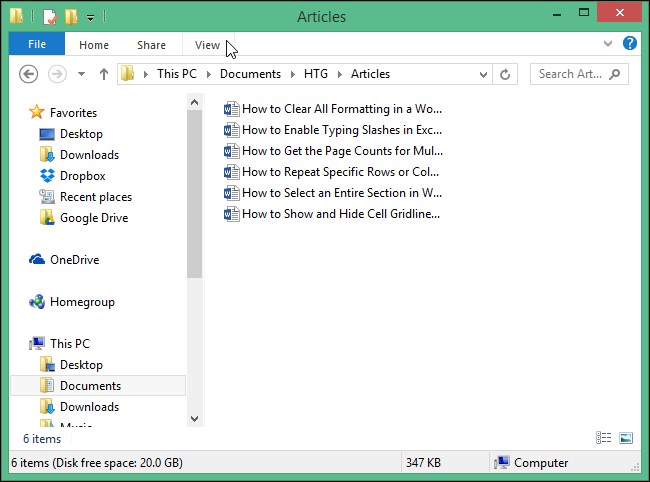Go up one folder level
The height and width of the screenshot is (482, 650).
(x=104, y=74)
